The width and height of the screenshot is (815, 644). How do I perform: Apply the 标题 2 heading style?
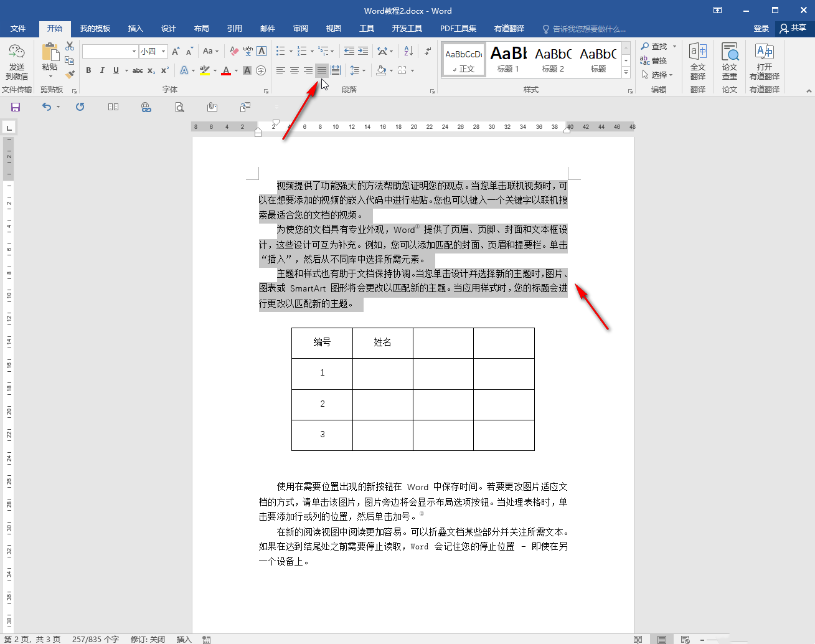coord(553,60)
